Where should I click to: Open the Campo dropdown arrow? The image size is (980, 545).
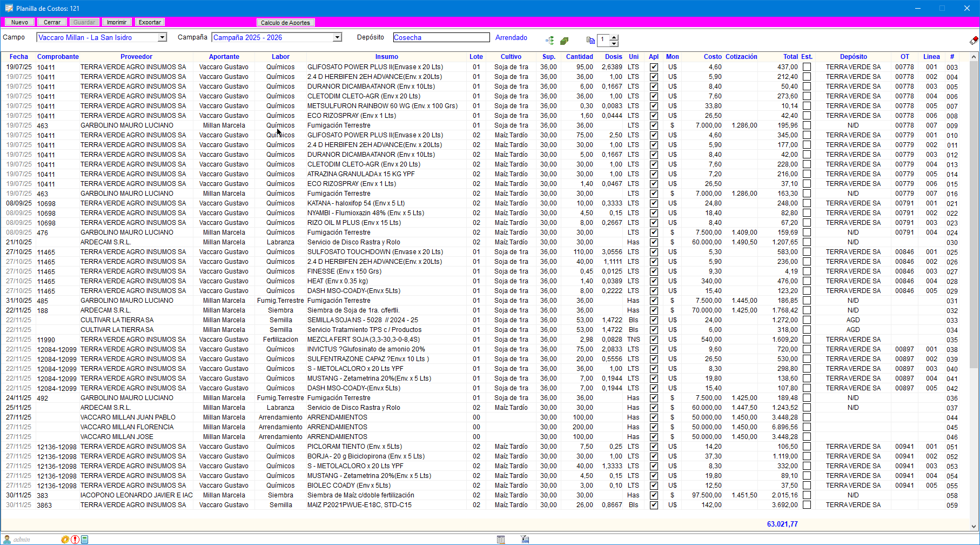tap(162, 37)
